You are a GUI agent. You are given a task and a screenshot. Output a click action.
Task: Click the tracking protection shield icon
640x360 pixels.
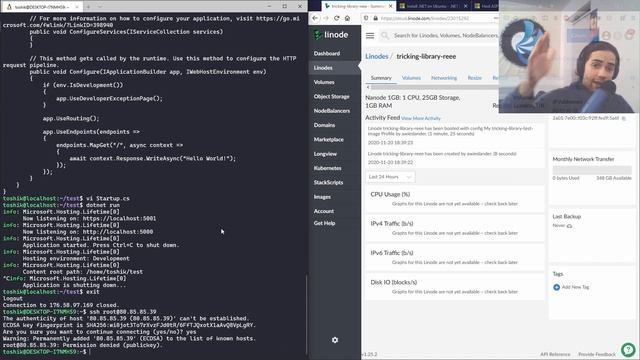click(x=366, y=18)
